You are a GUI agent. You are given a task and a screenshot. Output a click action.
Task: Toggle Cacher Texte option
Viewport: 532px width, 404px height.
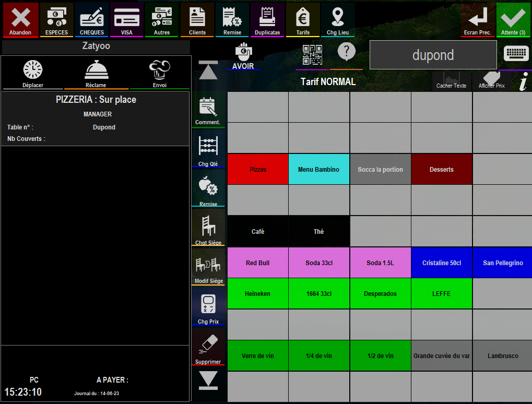(x=451, y=80)
